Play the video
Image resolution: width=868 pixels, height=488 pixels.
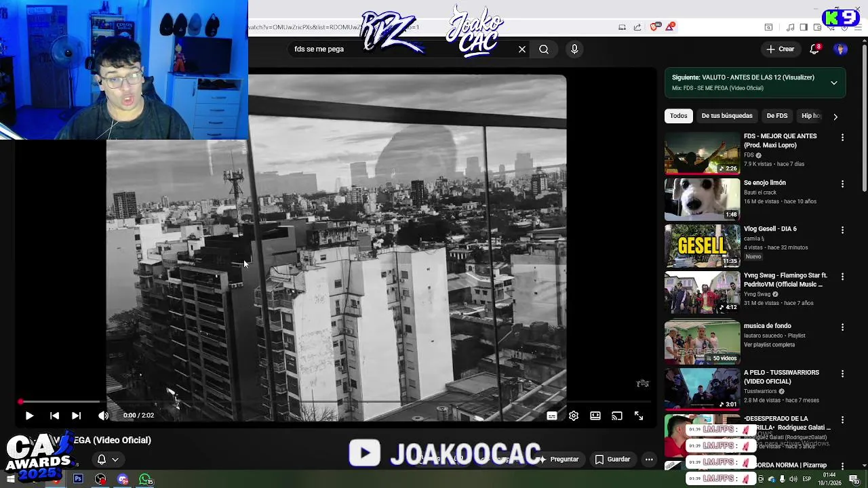click(29, 415)
